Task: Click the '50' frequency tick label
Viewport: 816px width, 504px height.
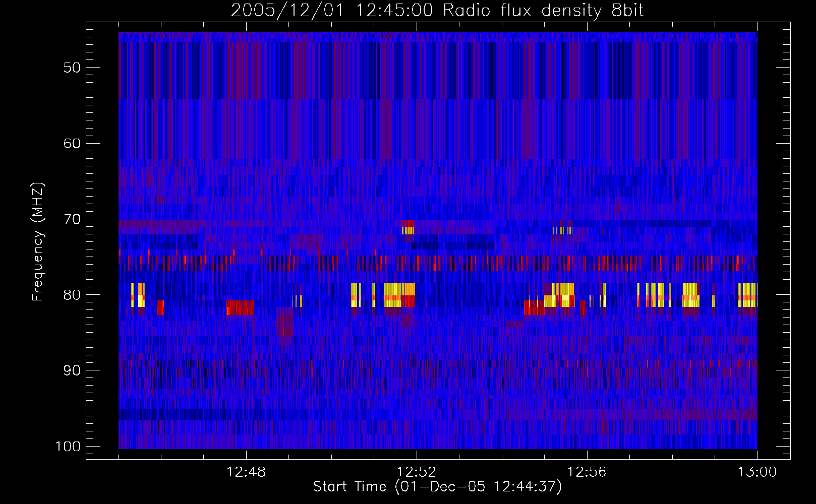Action: click(x=72, y=68)
